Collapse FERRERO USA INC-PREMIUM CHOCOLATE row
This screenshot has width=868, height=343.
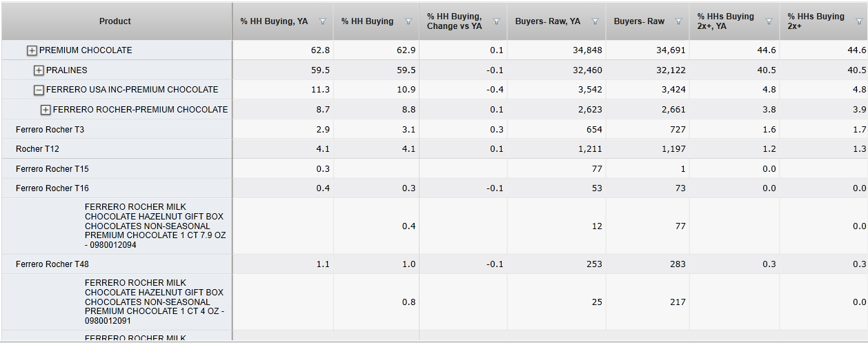coord(39,90)
